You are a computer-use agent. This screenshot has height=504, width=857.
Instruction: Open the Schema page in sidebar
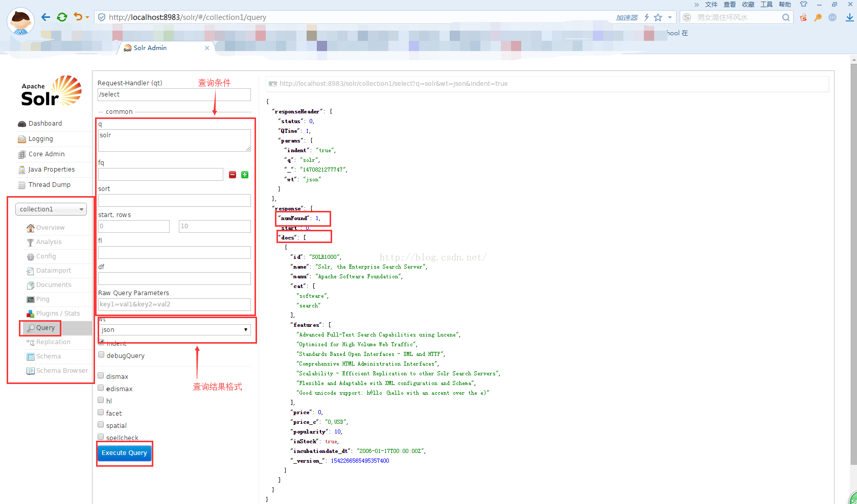[x=48, y=356]
